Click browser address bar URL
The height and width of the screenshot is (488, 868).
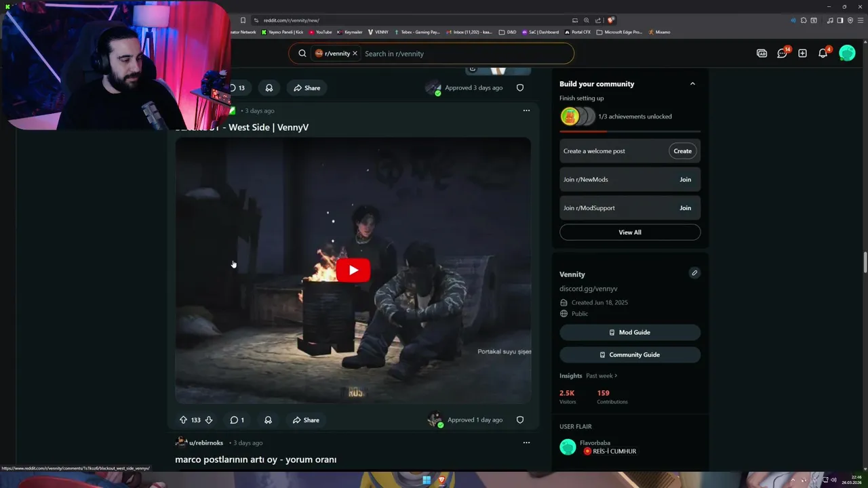coord(292,20)
